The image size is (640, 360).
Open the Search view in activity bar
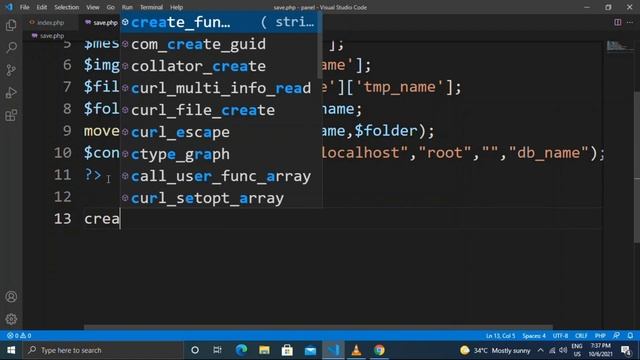click(11, 48)
